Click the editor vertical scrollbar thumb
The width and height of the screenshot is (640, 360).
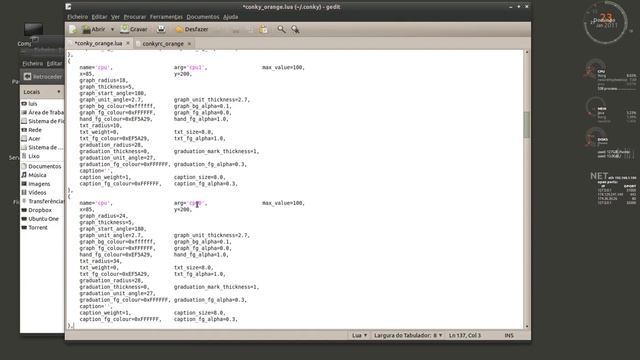(527, 125)
